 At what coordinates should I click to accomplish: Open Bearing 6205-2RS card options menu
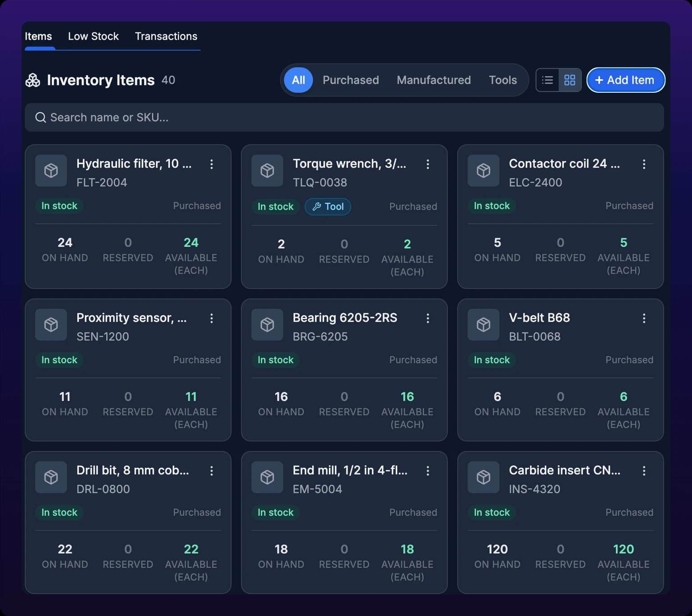[x=428, y=318]
